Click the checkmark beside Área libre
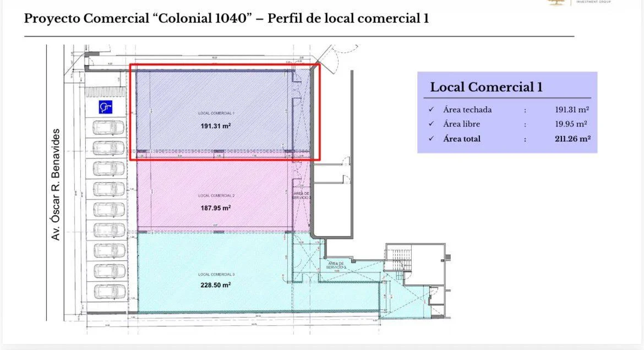The width and height of the screenshot is (644, 350). tap(431, 124)
